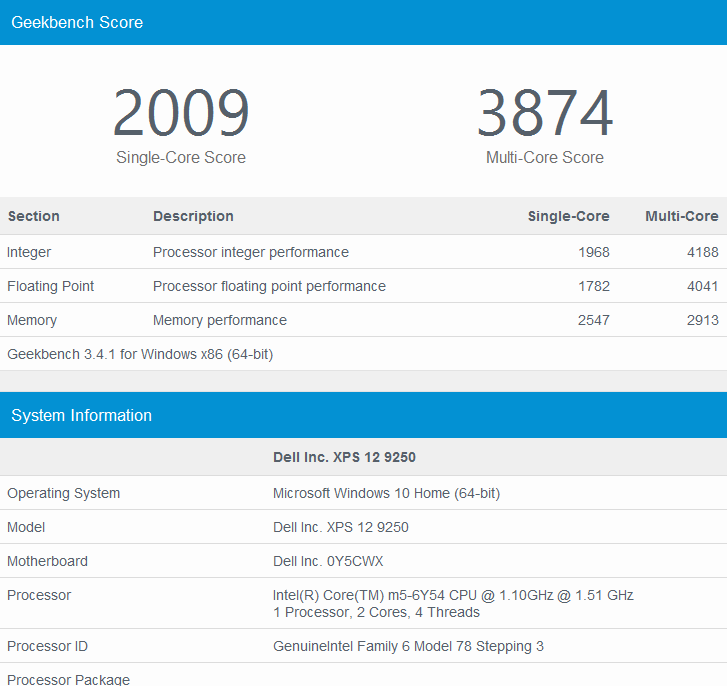Select the Floating Point row label
The height and width of the screenshot is (686, 727).
[x=51, y=286]
